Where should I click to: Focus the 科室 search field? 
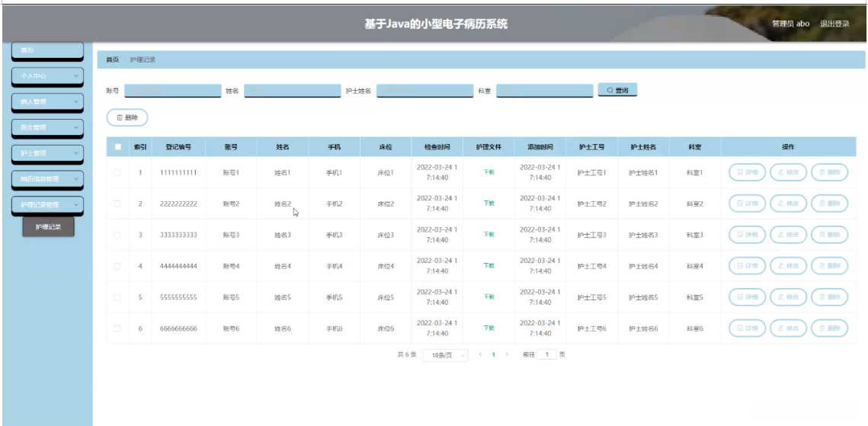click(545, 90)
